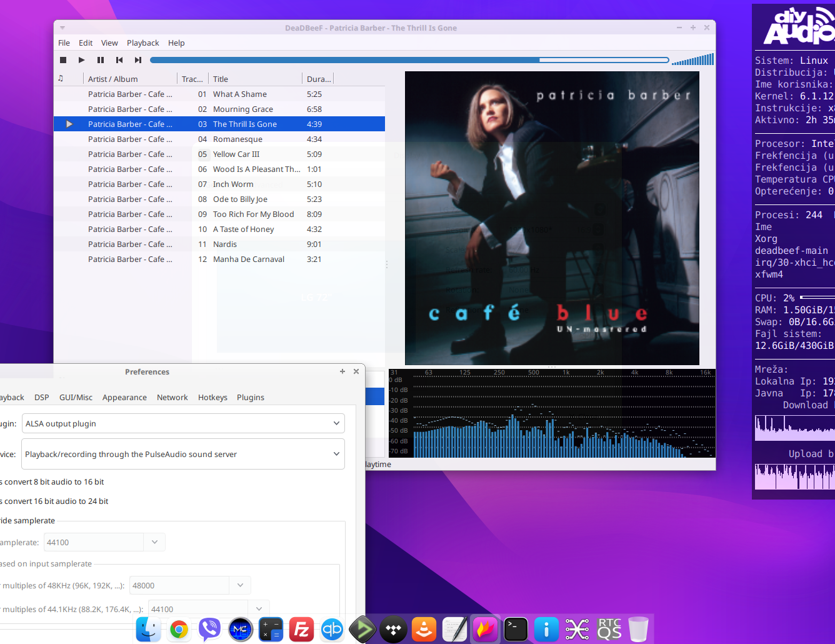The height and width of the screenshot is (644, 835).
Task: Launch Google Chrome from the dock
Action: click(x=179, y=630)
